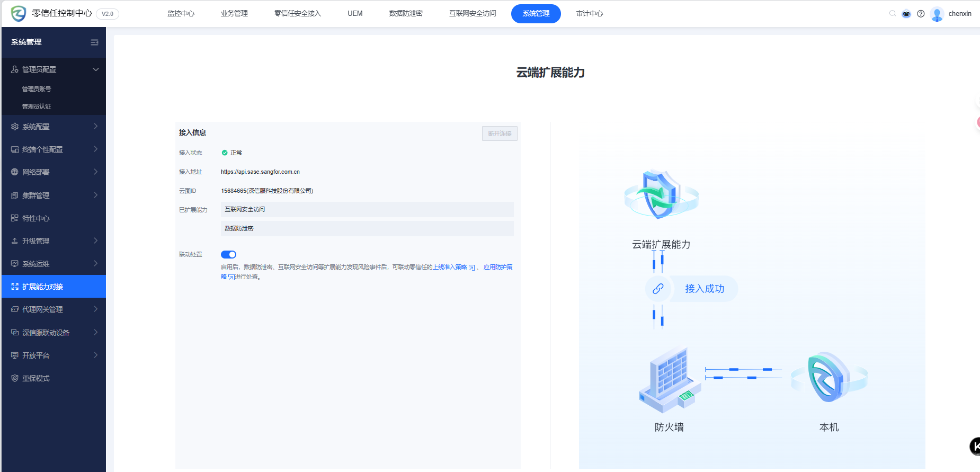
Task: Click the 断开连接 button
Action: click(x=500, y=133)
